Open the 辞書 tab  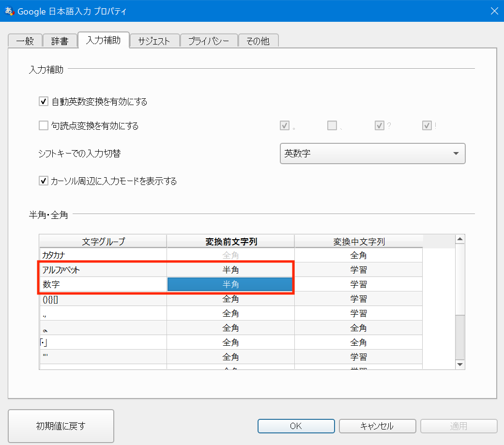click(60, 41)
